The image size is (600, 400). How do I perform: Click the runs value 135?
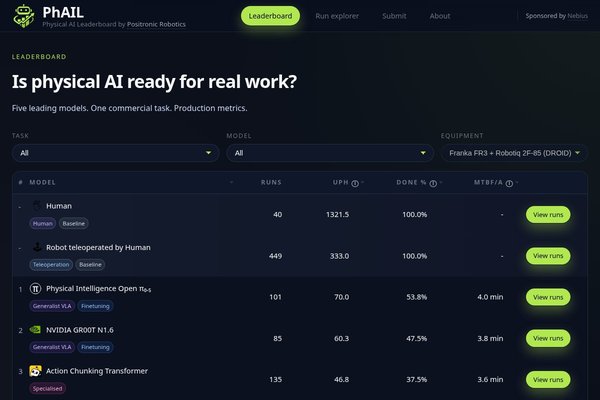point(276,380)
